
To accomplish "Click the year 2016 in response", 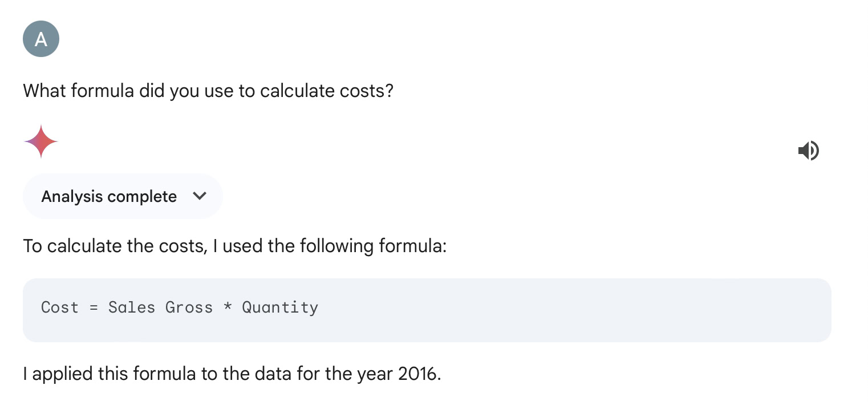I will click(x=419, y=374).
